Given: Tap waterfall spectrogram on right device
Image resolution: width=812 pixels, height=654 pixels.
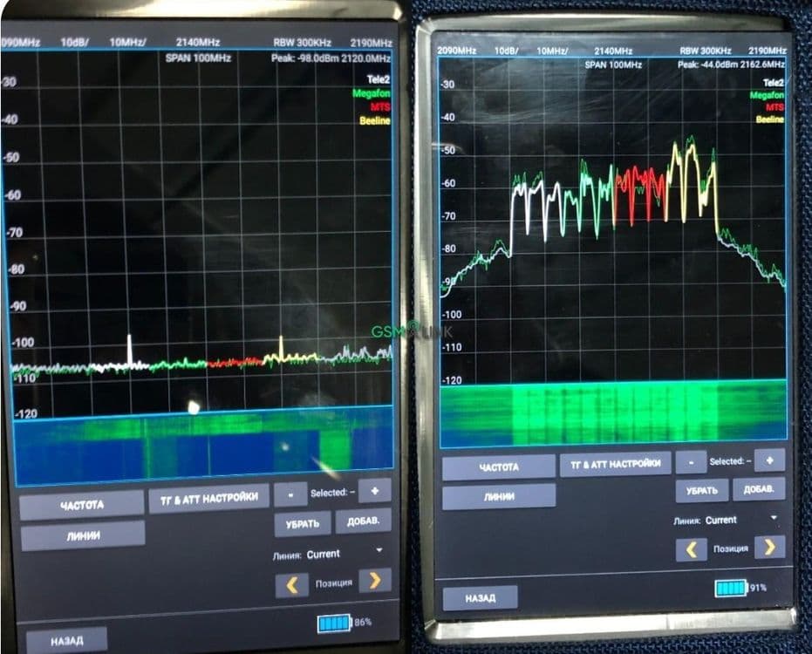Looking at the screenshot, I should 613,413.
